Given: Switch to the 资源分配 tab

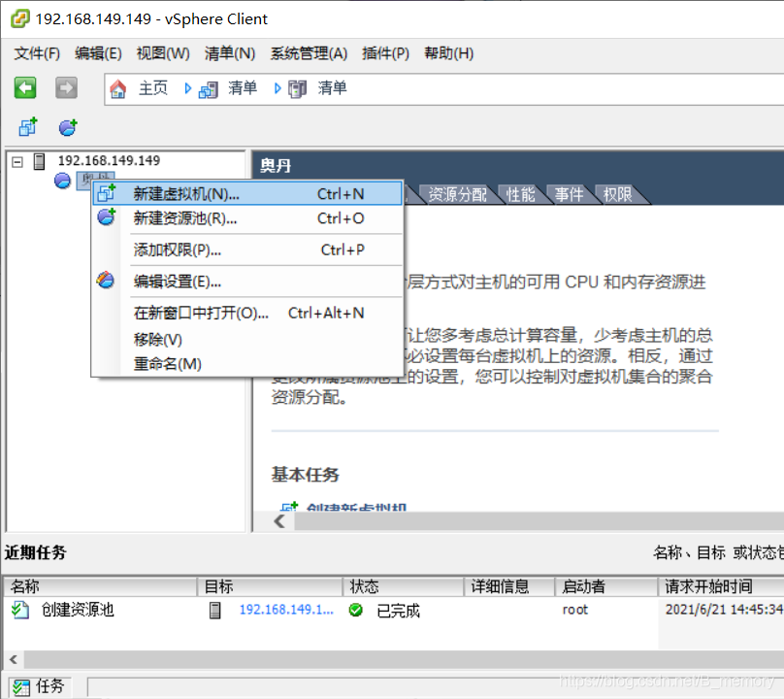Looking at the screenshot, I should point(457,194).
